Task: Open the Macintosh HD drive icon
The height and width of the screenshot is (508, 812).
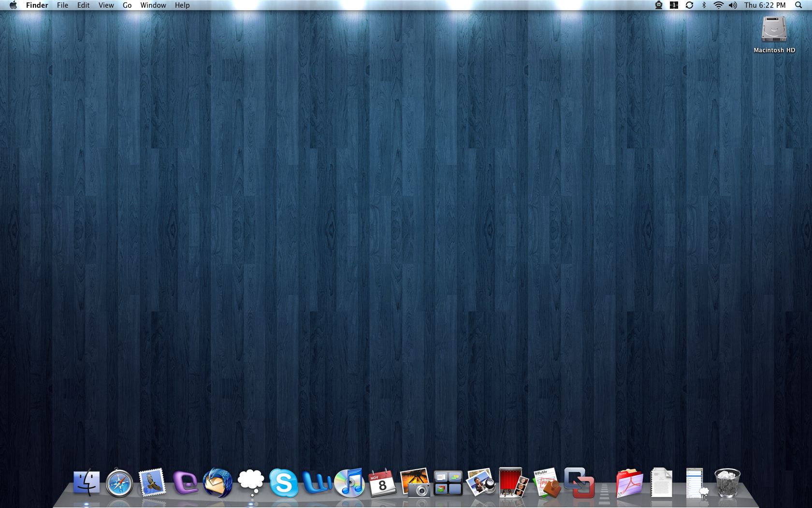Action: click(774, 29)
